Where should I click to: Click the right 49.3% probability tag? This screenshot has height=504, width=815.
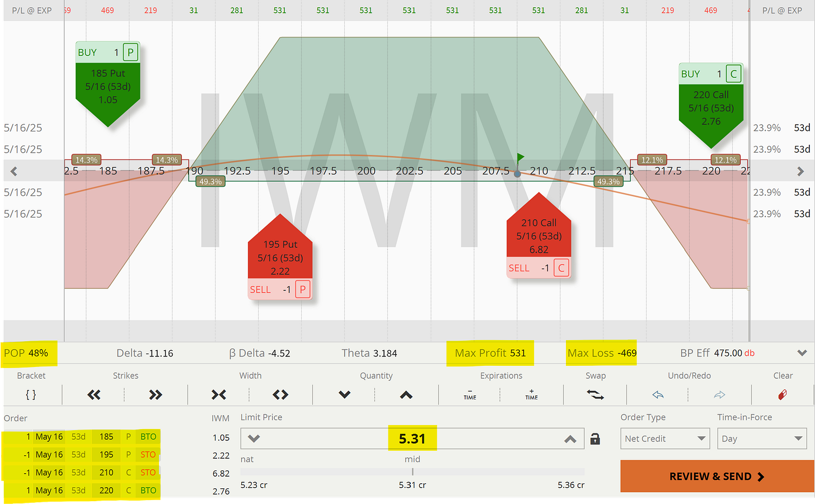click(608, 182)
